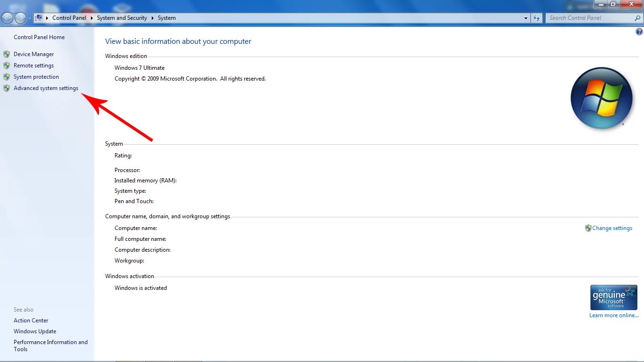Click the Device Manager shield icon

(x=7, y=54)
